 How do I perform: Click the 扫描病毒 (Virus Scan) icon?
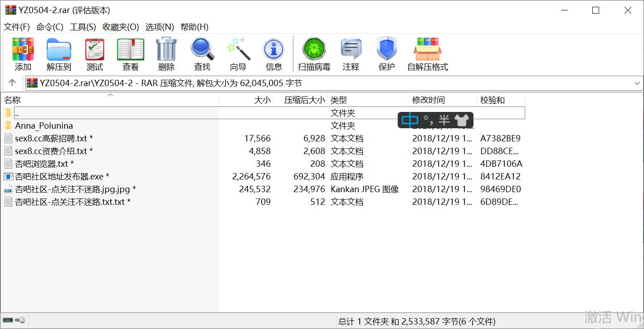(x=314, y=49)
